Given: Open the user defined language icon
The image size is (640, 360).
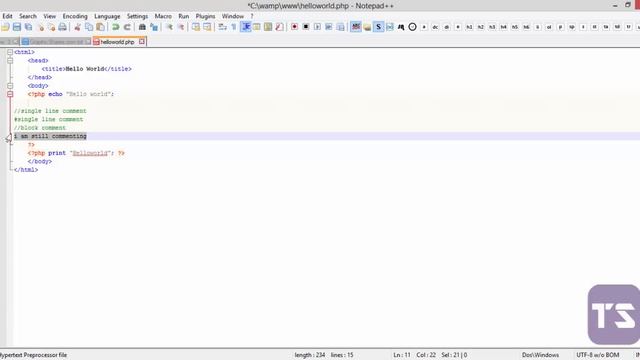Looking at the screenshot, I should tap(257, 27).
